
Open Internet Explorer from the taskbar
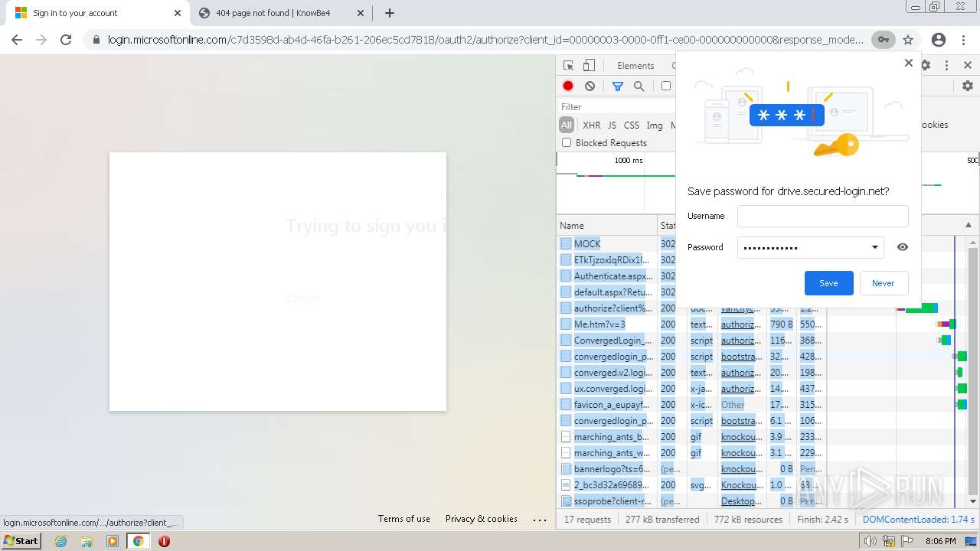61,541
